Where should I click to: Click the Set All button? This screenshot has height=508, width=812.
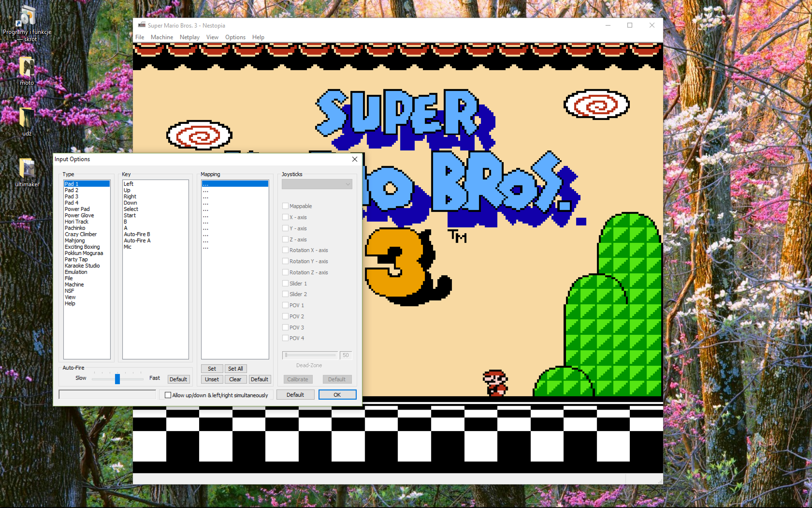point(235,369)
